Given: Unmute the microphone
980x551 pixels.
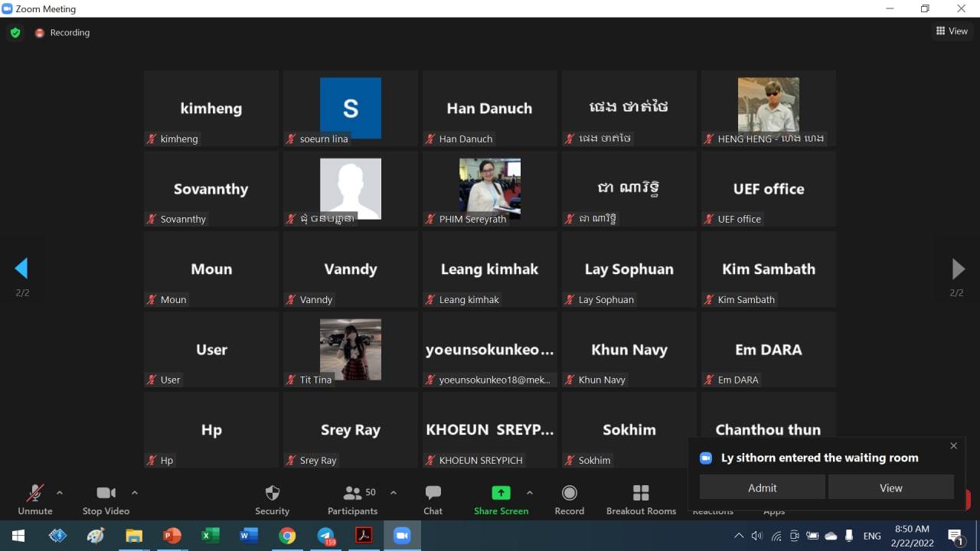Looking at the screenshot, I should (x=35, y=493).
